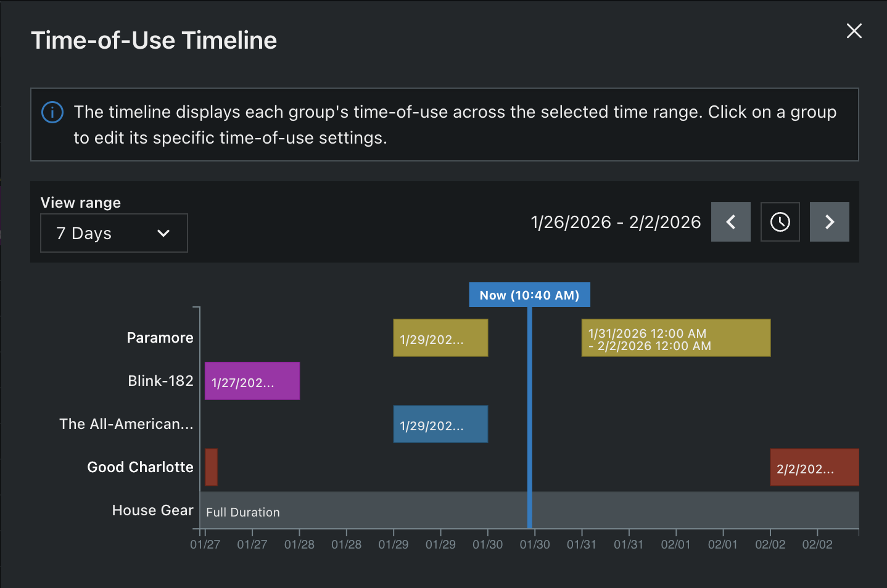Select the Paramore group label
The image size is (887, 588).
160,337
